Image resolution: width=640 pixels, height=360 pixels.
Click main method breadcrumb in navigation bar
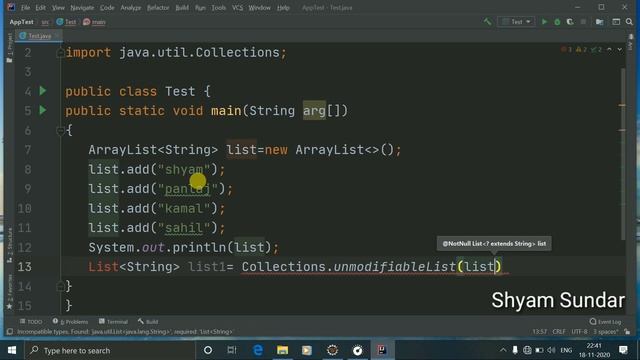click(x=94, y=22)
